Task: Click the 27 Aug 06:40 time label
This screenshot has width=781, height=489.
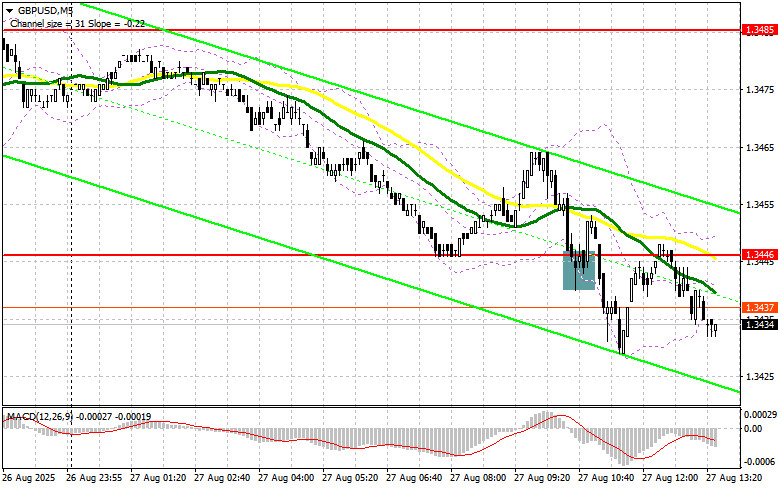Action: 414,478
